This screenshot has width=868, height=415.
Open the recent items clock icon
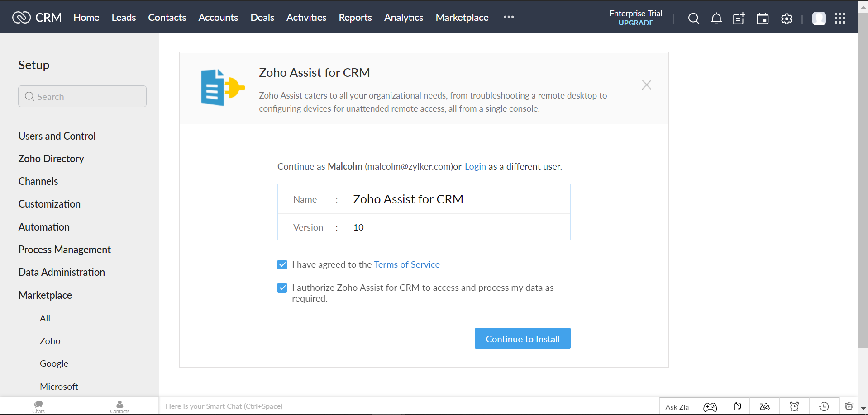(824, 406)
